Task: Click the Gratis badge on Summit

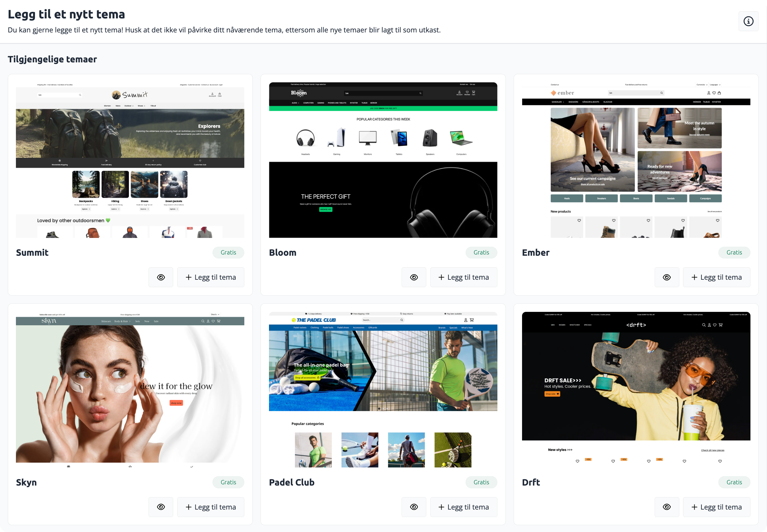Action: click(228, 252)
